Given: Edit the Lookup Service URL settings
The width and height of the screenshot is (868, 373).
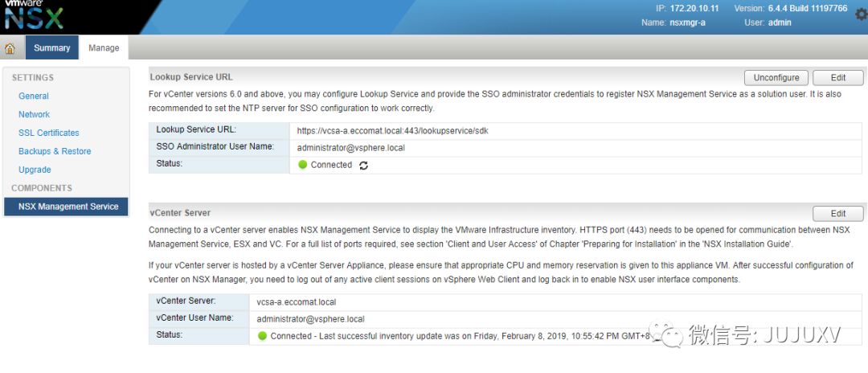Looking at the screenshot, I should 838,78.
